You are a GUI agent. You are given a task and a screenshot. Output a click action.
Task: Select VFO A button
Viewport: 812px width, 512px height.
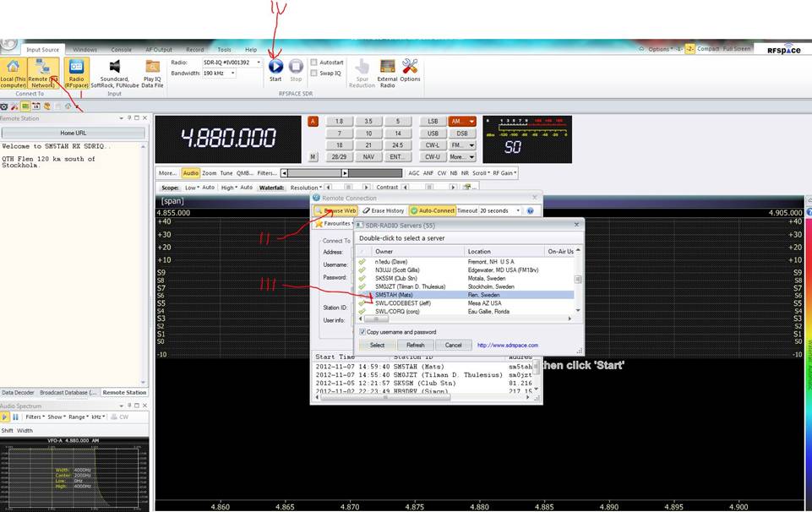[313, 121]
